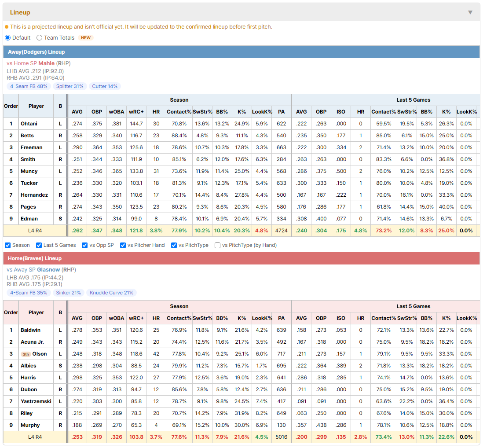This screenshot has width=483, height=448.
Task: Select Ohtani in the Dodgers lineup
Action: [x=29, y=124]
